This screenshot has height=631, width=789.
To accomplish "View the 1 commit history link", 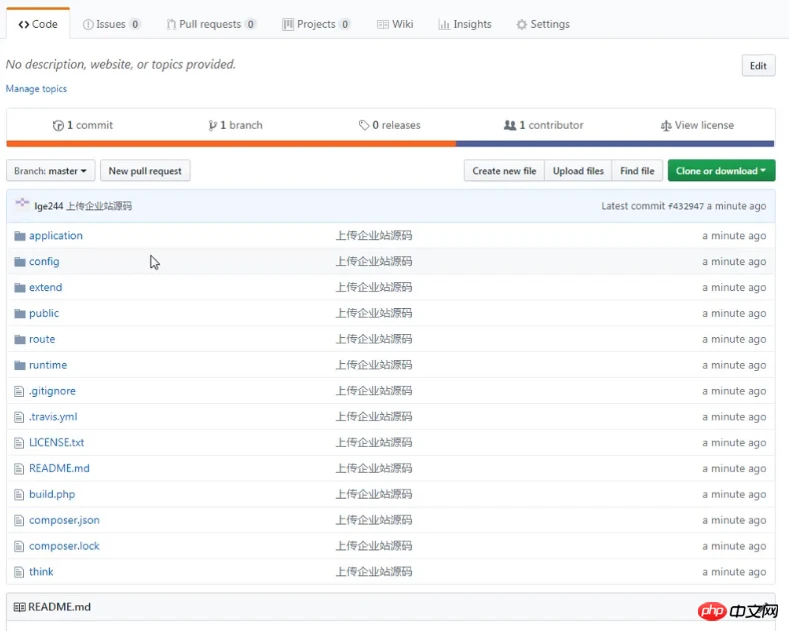I will pyautogui.click(x=83, y=125).
